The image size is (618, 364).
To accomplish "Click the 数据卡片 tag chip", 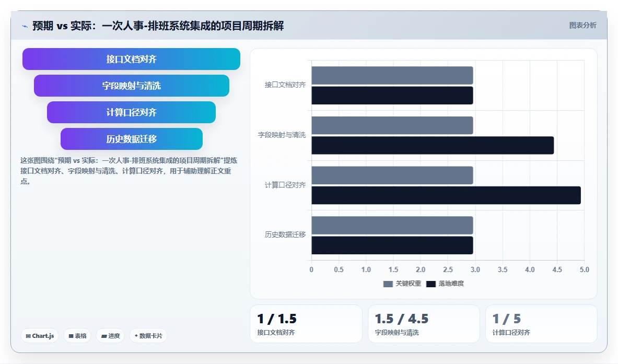I will pyautogui.click(x=148, y=336).
